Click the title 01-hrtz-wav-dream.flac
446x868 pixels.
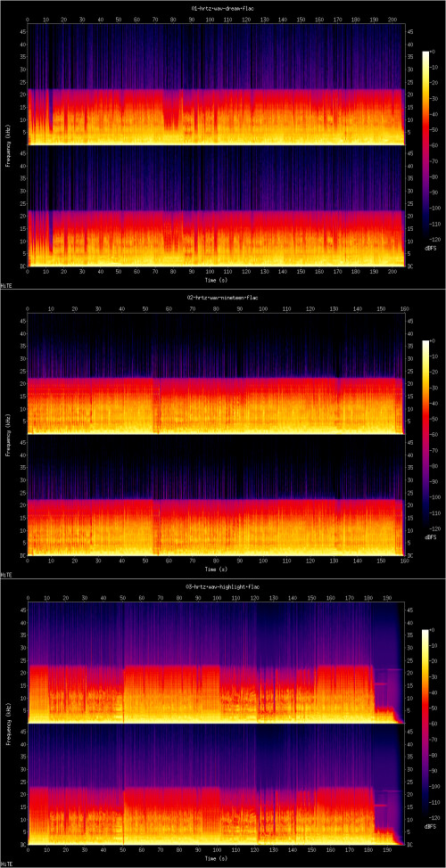pyautogui.click(x=223, y=8)
